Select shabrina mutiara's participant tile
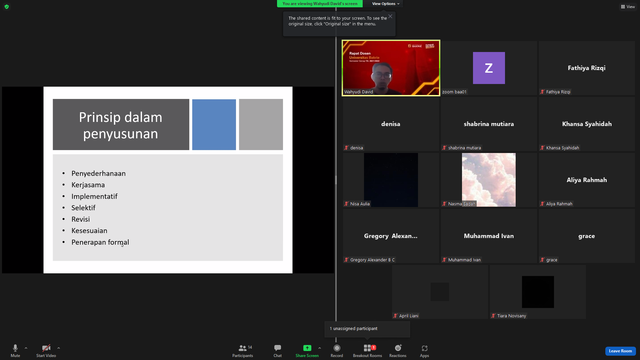Screen dimensions: 640x360 (x=489, y=124)
